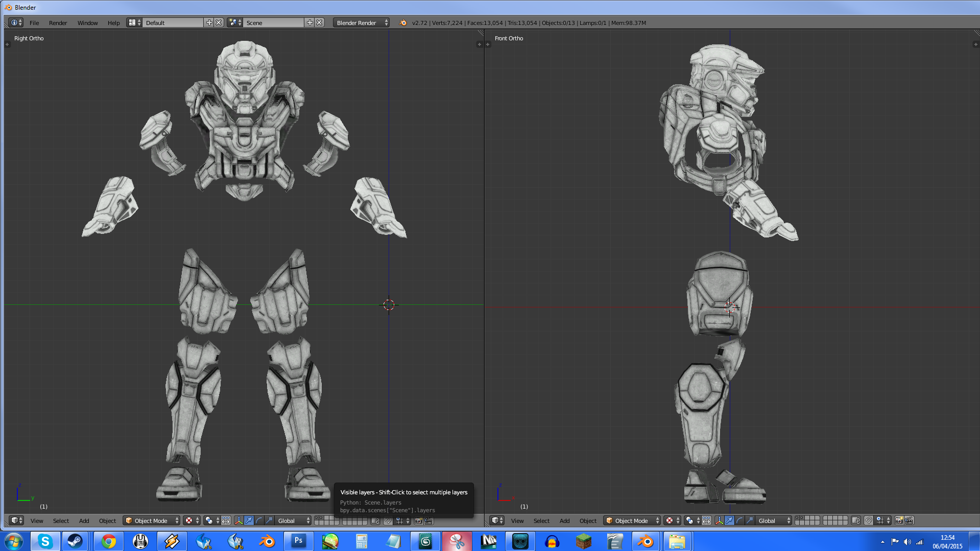Toggle snap magnet in Front Ortho viewport header
The height and width of the screenshot is (551, 980).
tap(868, 521)
